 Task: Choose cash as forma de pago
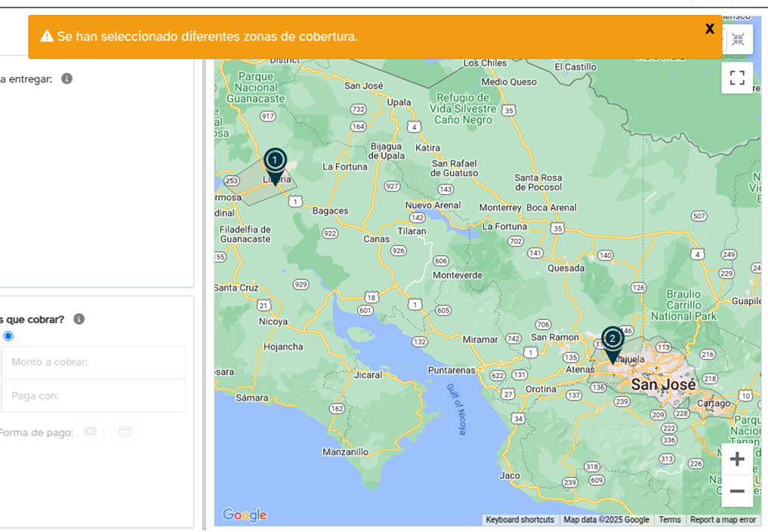tap(90, 431)
